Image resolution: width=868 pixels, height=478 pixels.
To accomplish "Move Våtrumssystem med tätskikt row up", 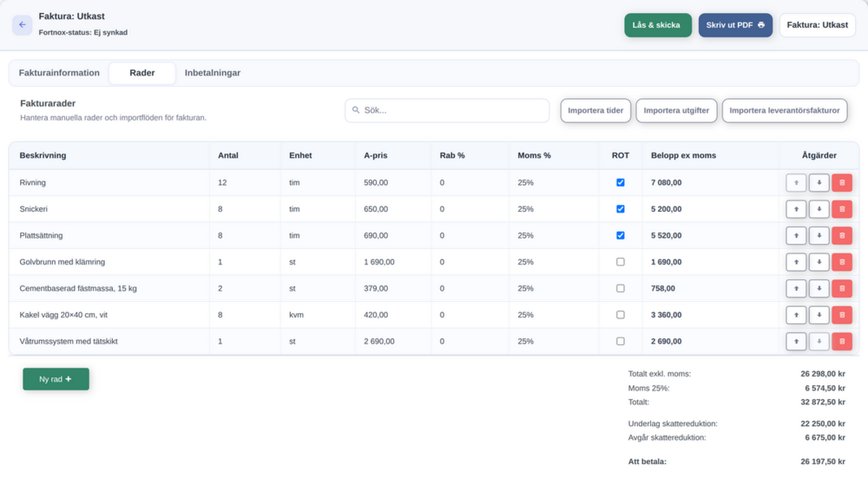I will (x=796, y=341).
